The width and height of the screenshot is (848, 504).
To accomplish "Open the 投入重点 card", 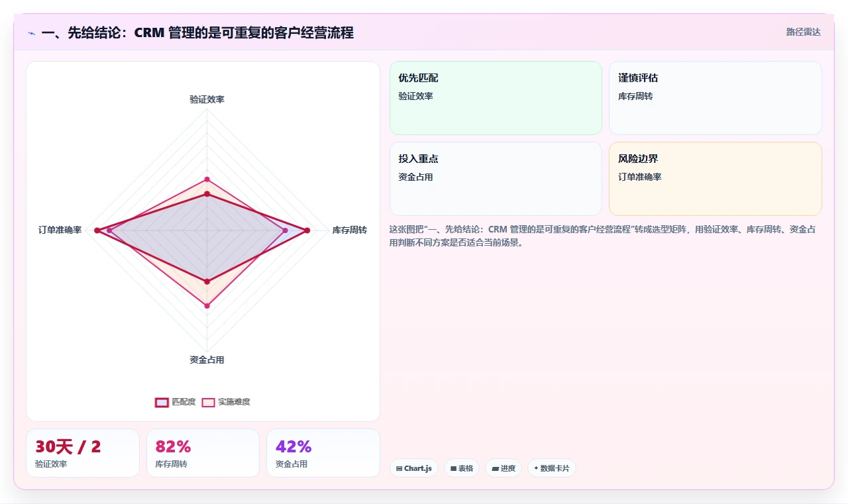I will (x=496, y=179).
